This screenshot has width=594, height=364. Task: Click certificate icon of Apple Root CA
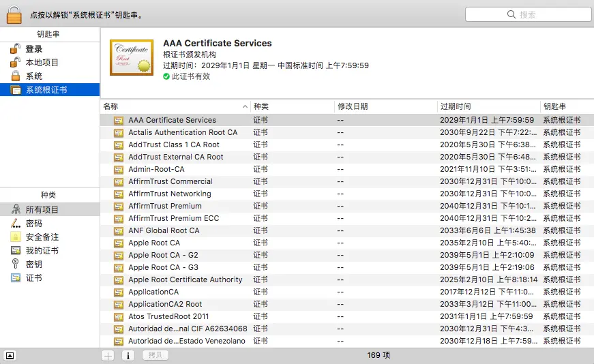click(x=119, y=243)
